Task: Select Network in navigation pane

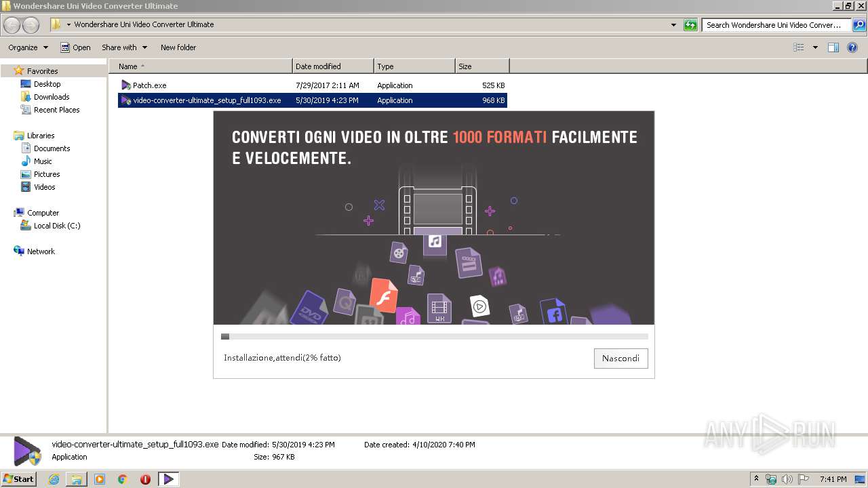Action: click(41, 251)
